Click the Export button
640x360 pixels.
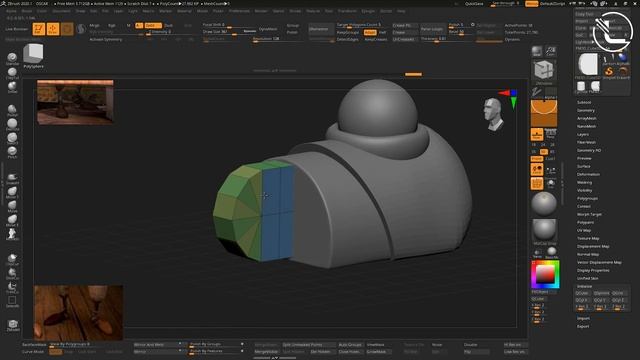coord(583,327)
